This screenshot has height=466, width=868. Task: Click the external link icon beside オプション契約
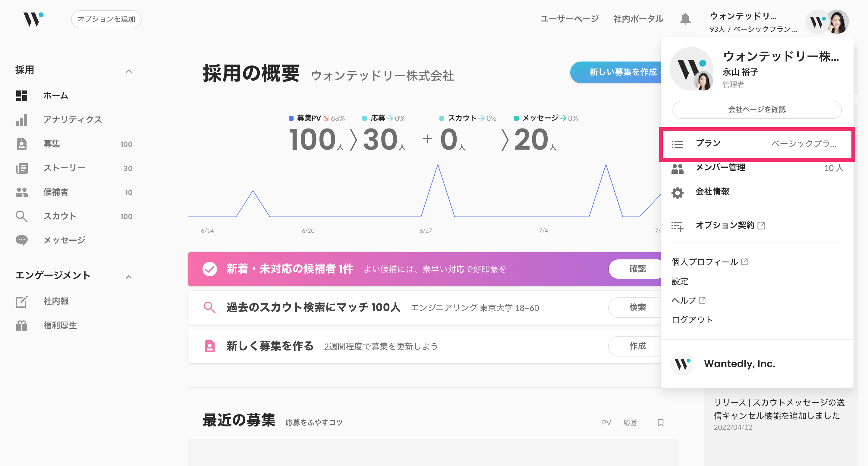tap(761, 225)
